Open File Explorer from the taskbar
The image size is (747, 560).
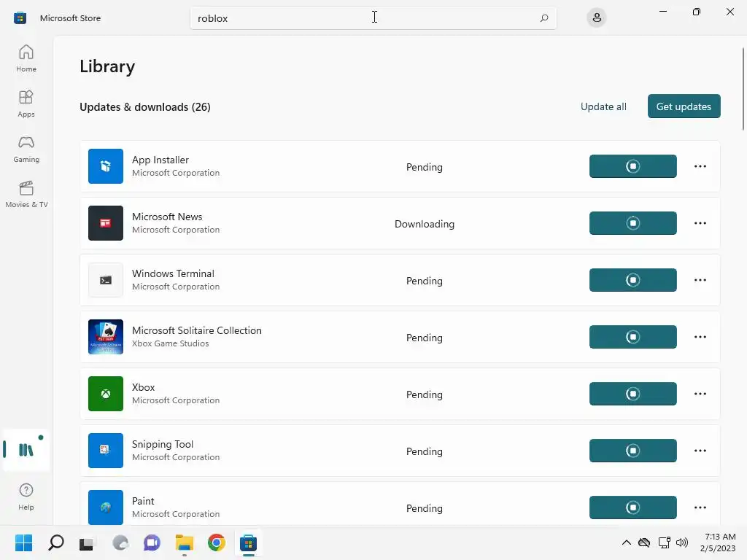(185, 542)
